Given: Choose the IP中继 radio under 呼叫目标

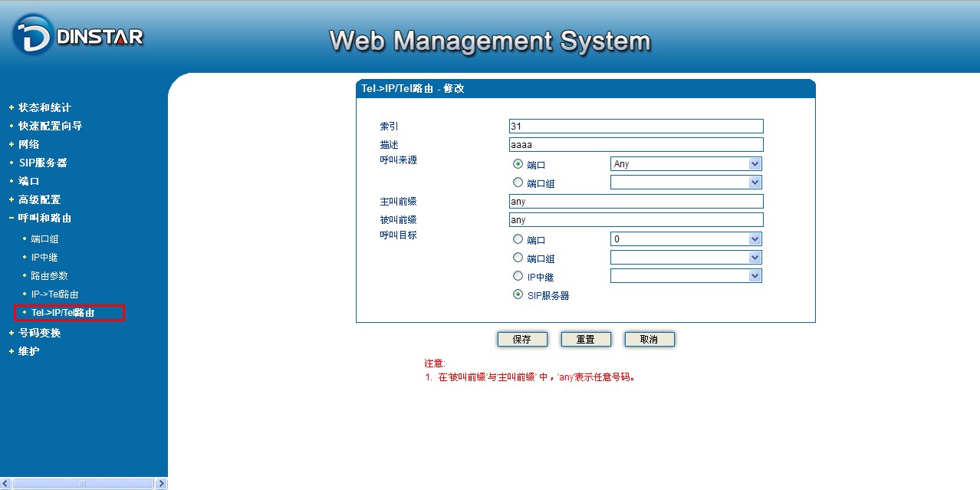Looking at the screenshot, I should tap(518, 276).
